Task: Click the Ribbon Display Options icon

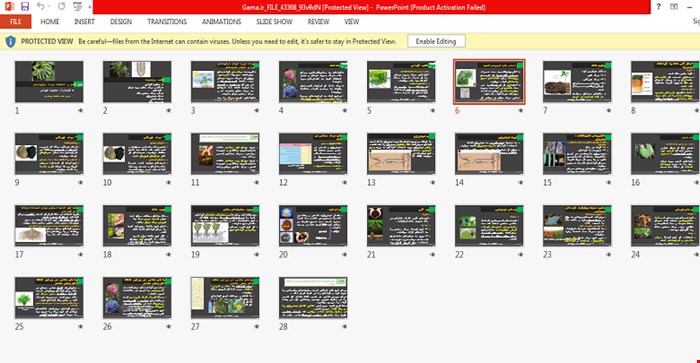Action: pos(674,7)
